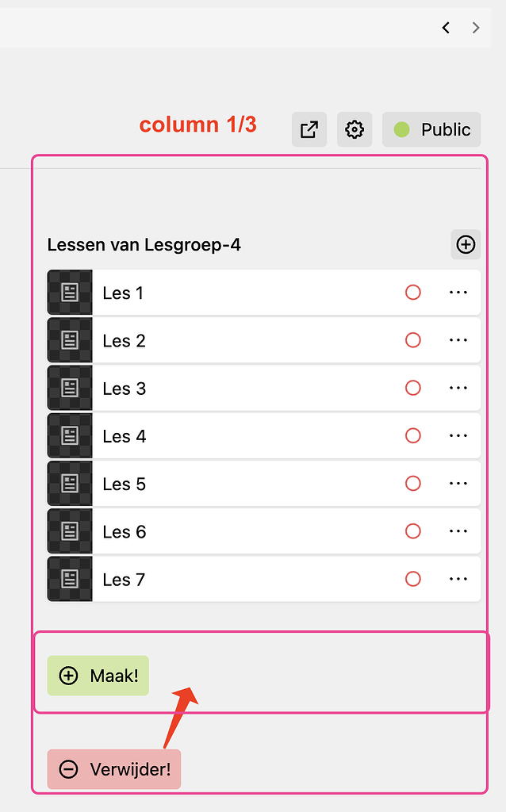This screenshot has height=812, width=506.
Task: Navigate forward using the right chevron
Action: (475, 27)
